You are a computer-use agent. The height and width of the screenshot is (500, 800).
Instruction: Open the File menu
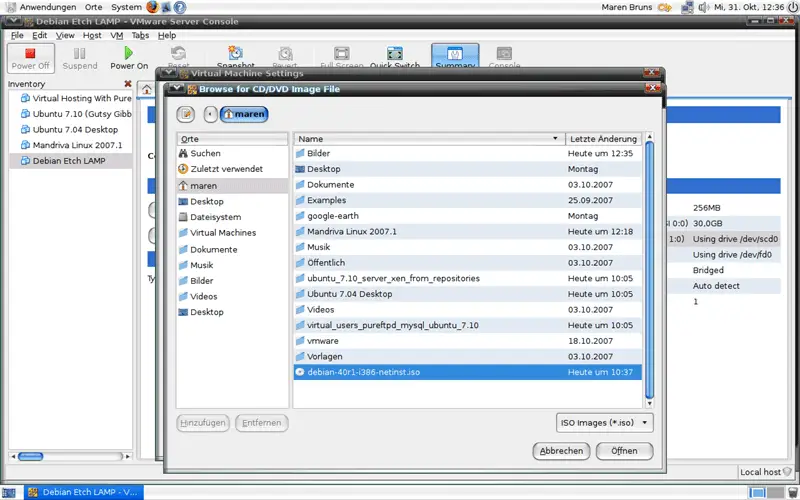click(17, 35)
